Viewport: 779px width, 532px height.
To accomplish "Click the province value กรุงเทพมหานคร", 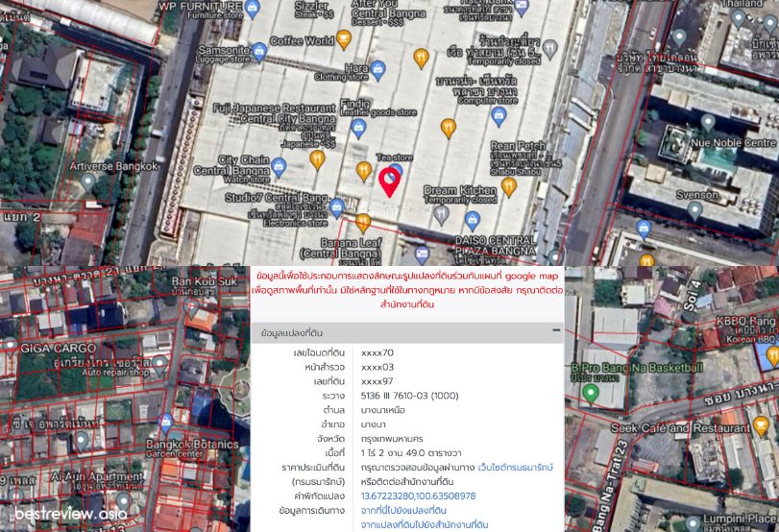I will [x=392, y=439].
